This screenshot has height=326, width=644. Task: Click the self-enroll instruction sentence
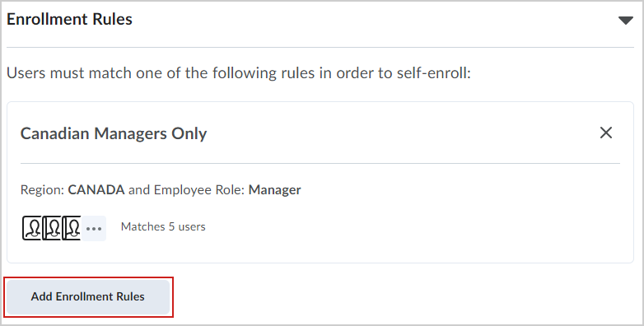239,73
